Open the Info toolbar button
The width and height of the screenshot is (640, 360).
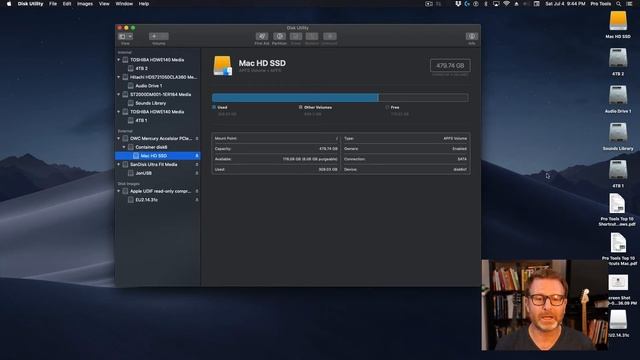click(471, 36)
